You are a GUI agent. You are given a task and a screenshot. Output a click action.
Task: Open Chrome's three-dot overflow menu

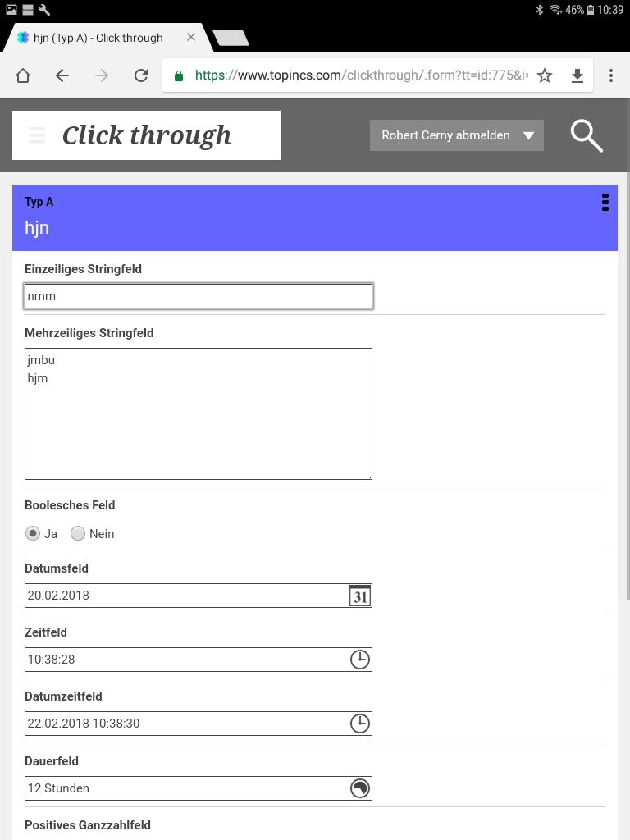pos(611,75)
